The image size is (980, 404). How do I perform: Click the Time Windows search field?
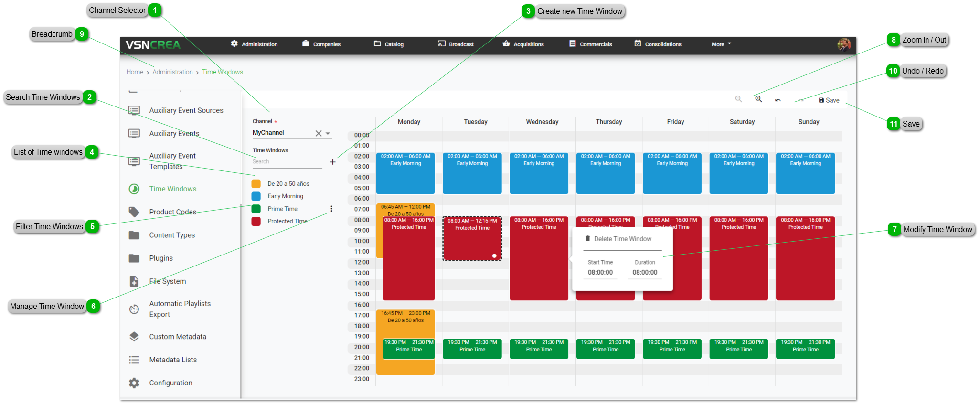point(287,162)
